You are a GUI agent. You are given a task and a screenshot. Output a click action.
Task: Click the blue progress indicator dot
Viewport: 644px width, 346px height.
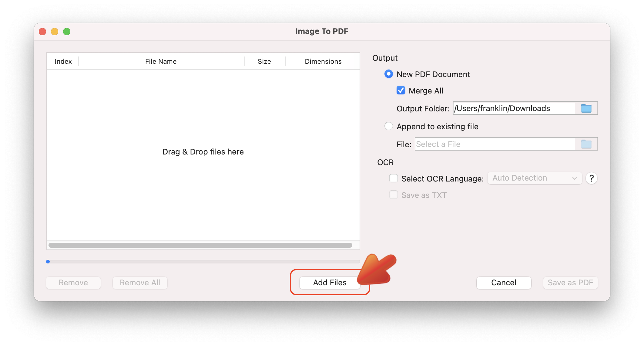tap(48, 262)
